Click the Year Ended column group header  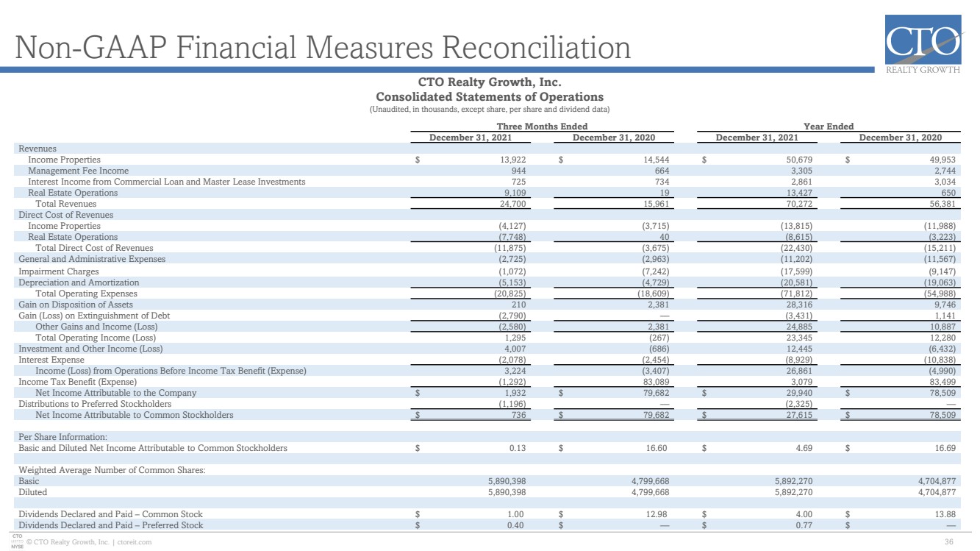pyautogui.click(x=829, y=127)
